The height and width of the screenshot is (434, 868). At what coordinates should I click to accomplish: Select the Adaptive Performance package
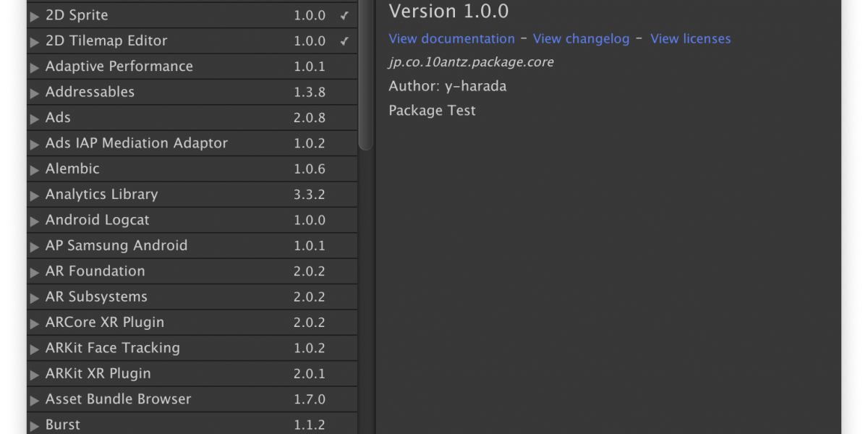pos(119,67)
